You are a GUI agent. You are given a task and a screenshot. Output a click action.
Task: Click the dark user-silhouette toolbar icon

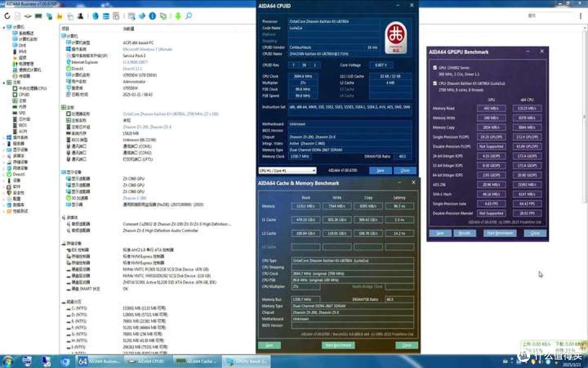tap(80, 16)
